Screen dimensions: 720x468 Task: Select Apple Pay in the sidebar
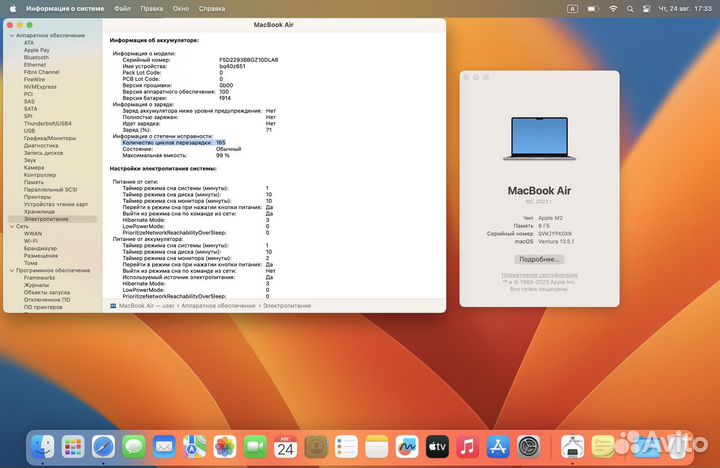point(37,50)
